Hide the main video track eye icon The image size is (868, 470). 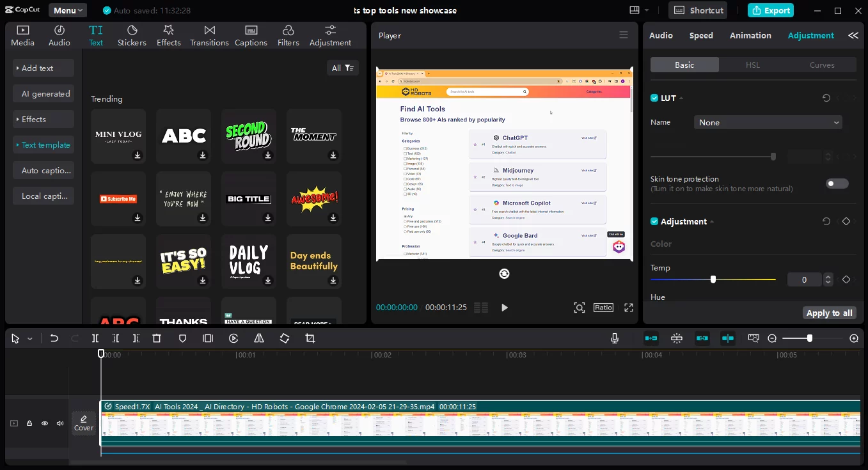45,423
